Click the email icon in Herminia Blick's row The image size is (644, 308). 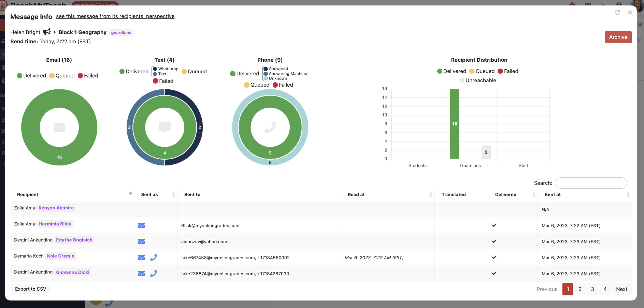point(141,225)
